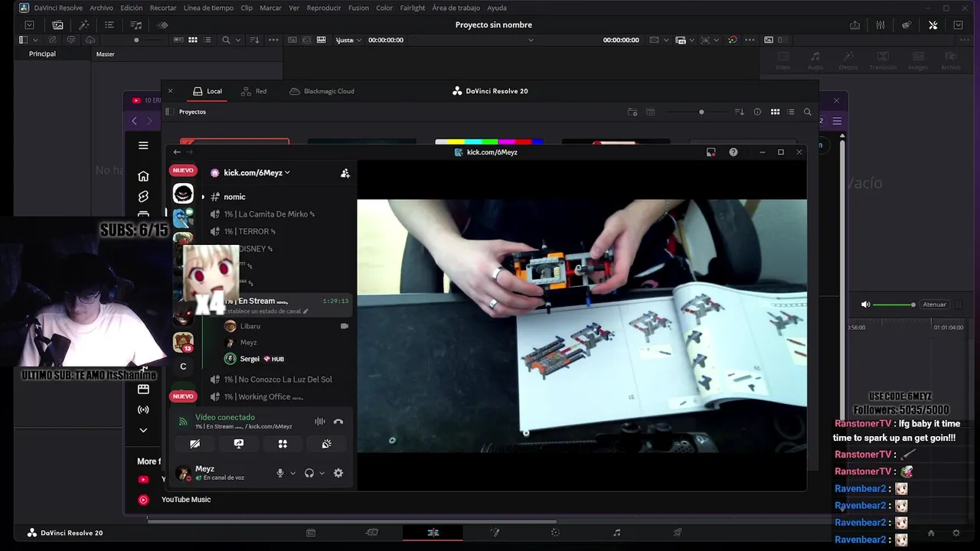
Task: Disconnect from the Discord voice channel
Action: coord(338,422)
